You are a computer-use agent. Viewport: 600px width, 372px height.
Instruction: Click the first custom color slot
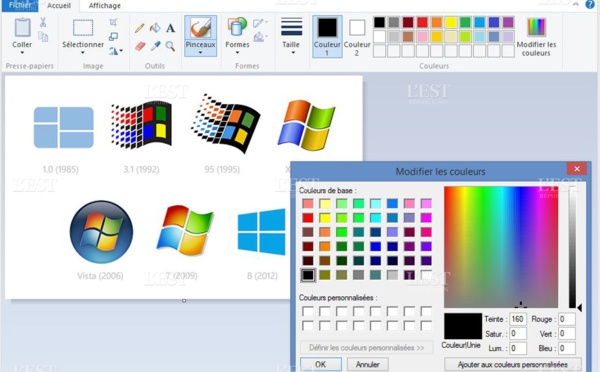pyautogui.click(x=308, y=311)
